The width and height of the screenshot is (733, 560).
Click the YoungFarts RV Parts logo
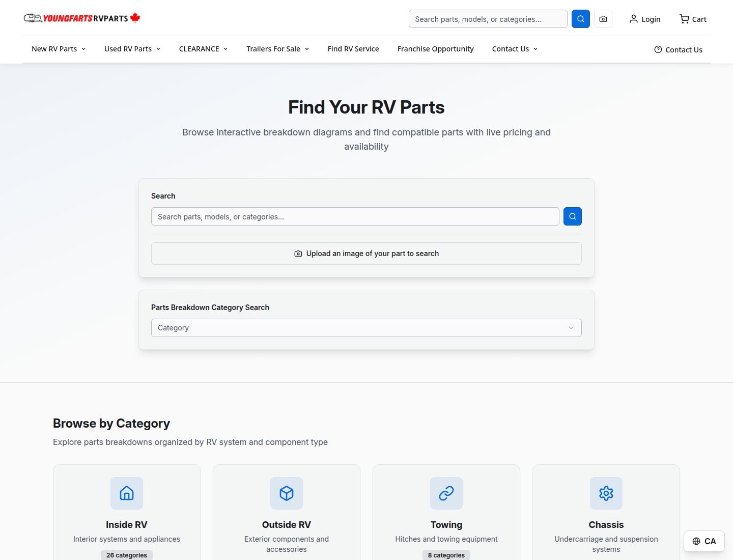(82, 18)
